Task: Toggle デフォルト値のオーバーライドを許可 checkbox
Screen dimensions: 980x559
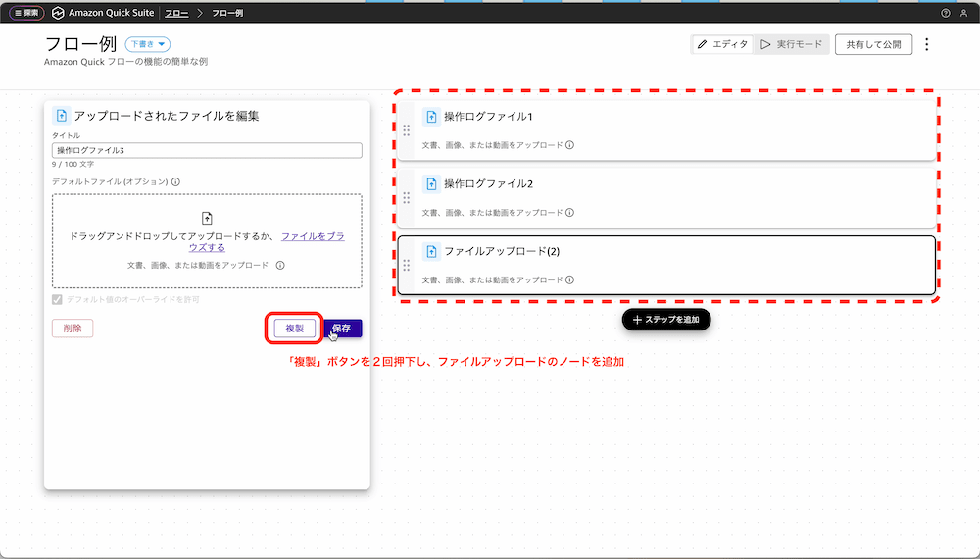Action: pos(57,299)
